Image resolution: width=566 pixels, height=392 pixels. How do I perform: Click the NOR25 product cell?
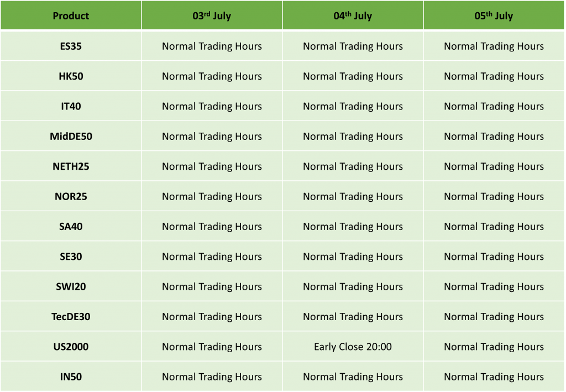[x=71, y=196]
